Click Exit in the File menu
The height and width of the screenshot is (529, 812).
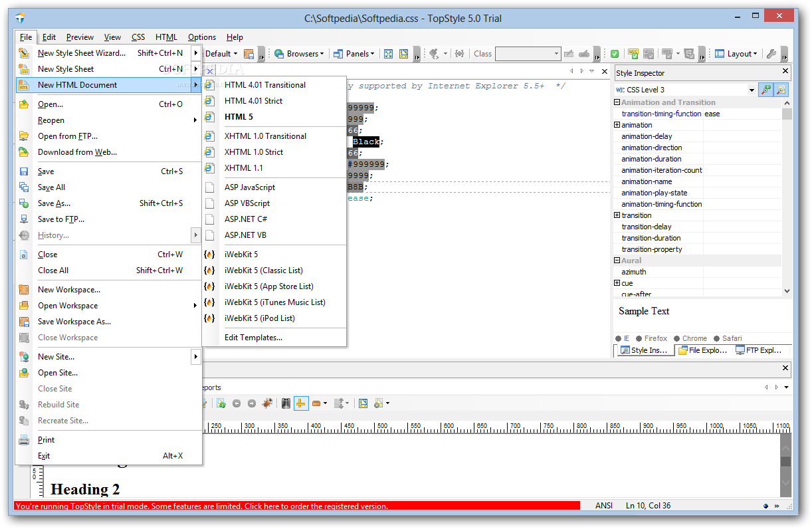tap(108, 456)
